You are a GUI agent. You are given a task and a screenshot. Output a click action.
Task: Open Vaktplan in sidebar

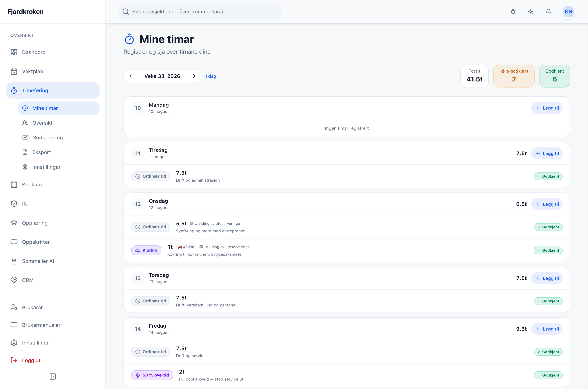tap(53, 71)
